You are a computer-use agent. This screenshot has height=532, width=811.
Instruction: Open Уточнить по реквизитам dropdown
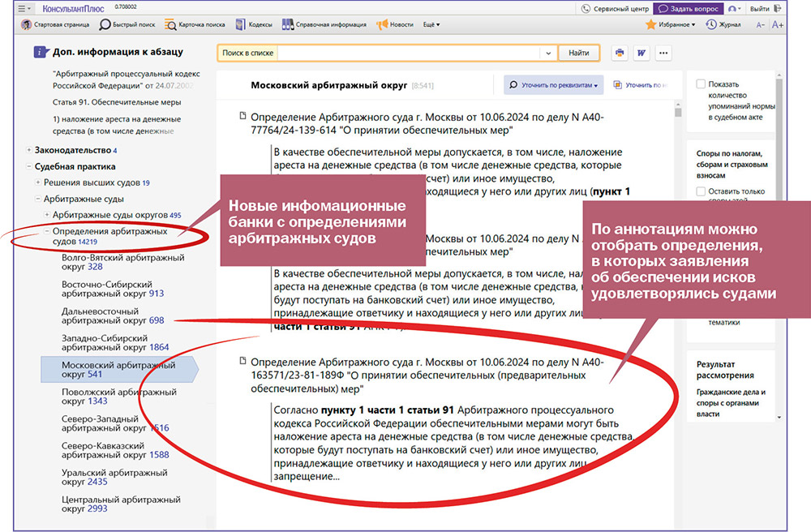pos(553,85)
